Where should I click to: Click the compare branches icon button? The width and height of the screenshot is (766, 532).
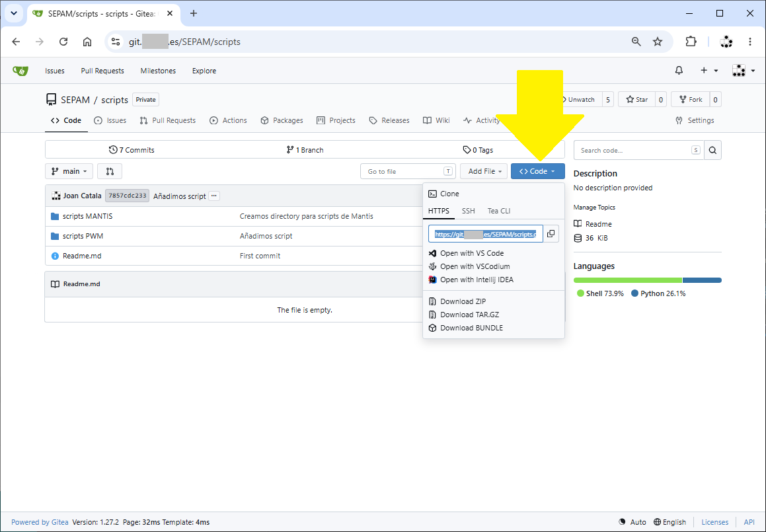pos(110,171)
